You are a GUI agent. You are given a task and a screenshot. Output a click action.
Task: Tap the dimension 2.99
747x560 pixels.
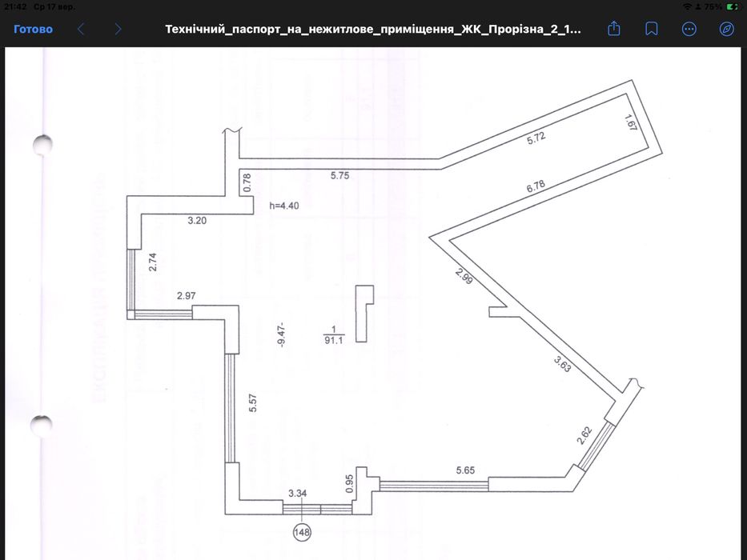[464, 276]
